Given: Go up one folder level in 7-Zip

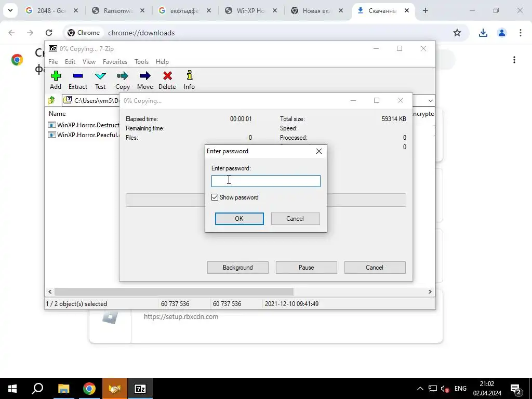Looking at the screenshot, I should pyautogui.click(x=51, y=100).
